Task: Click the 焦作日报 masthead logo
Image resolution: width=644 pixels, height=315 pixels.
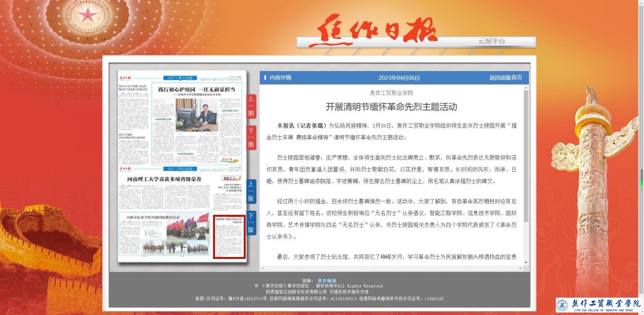Action: coord(373,32)
